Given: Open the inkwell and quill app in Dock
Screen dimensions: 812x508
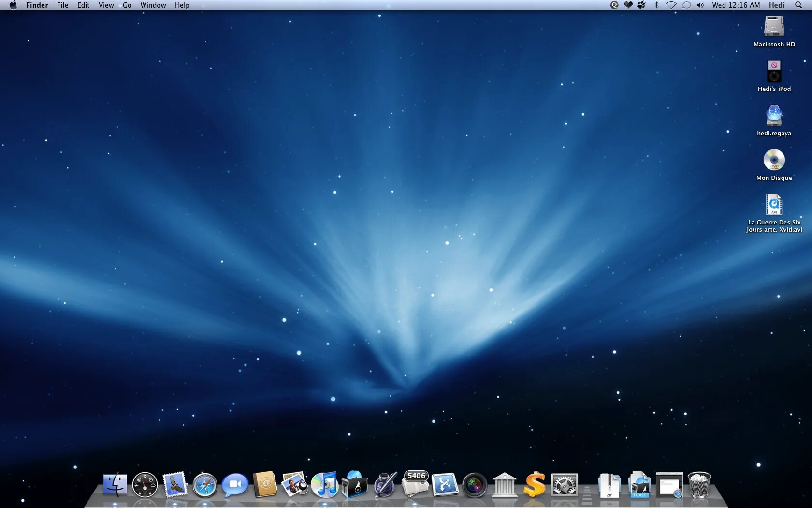Looking at the screenshot, I should pyautogui.click(x=385, y=484).
